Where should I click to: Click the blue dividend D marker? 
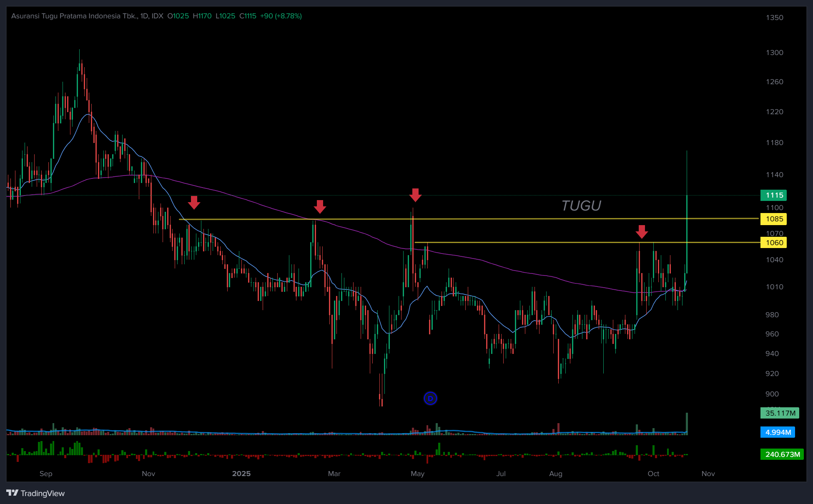point(430,399)
